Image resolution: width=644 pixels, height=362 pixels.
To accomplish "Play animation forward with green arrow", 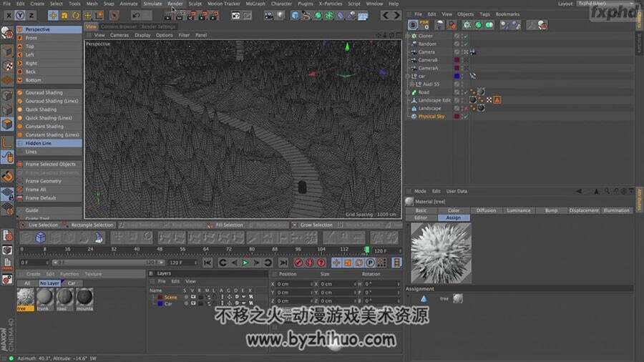I will click(245, 263).
